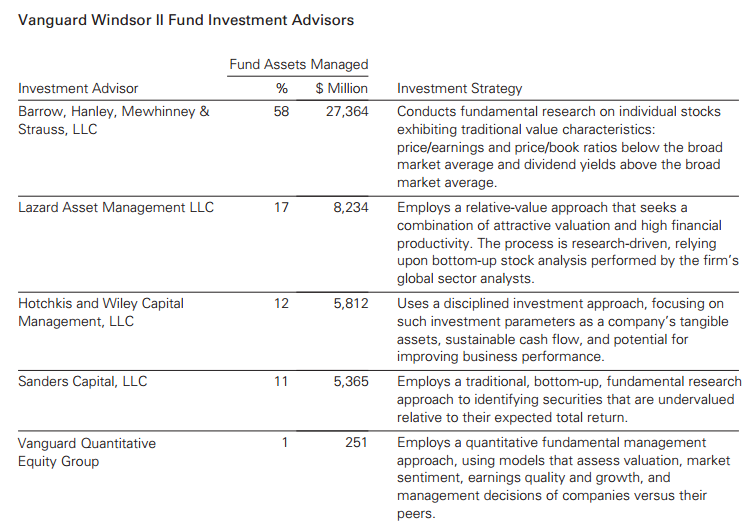Click the 5,812 asset amount

(350, 304)
